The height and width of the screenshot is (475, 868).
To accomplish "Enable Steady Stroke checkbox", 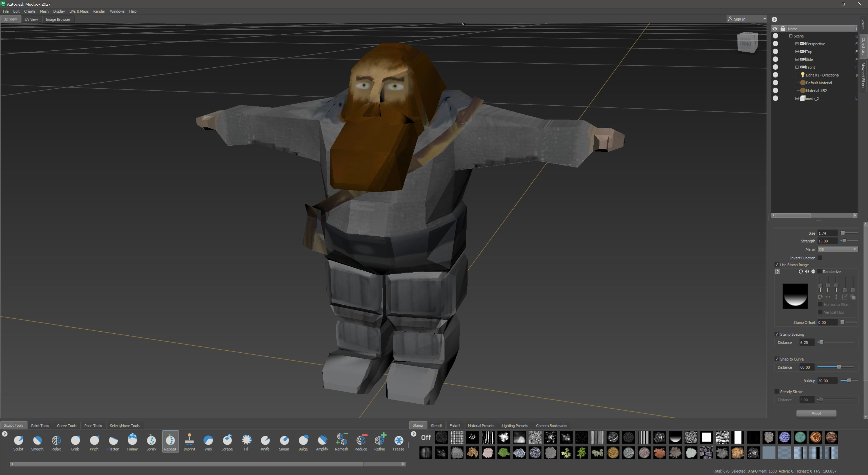I will [777, 392].
